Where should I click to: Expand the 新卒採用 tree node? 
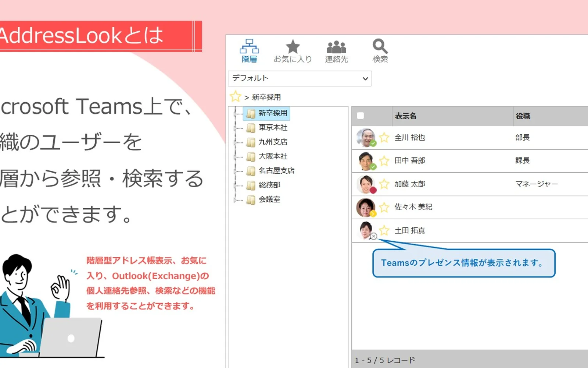coord(235,114)
